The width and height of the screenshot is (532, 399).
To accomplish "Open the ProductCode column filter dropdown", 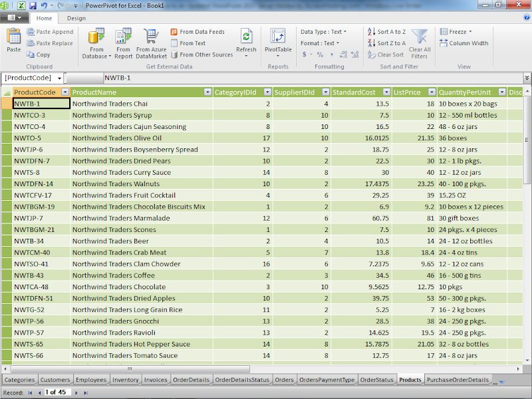I will [x=65, y=92].
